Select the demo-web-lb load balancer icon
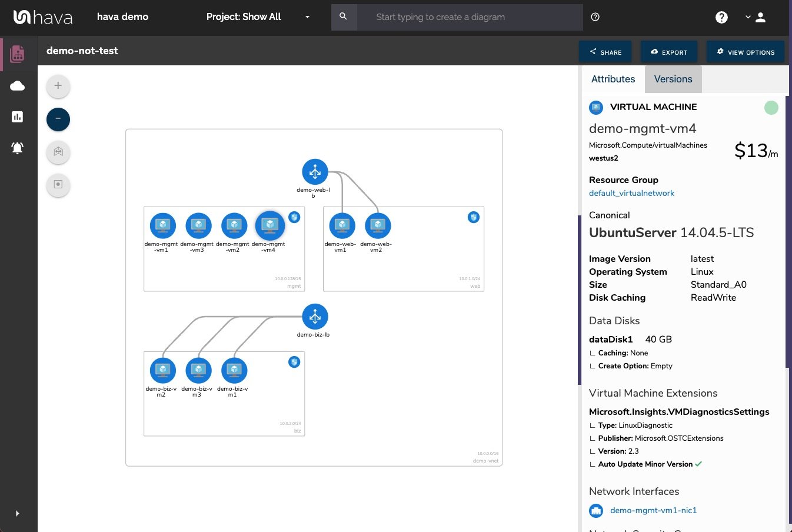This screenshot has width=792, height=532. pyautogui.click(x=315, y=171)
